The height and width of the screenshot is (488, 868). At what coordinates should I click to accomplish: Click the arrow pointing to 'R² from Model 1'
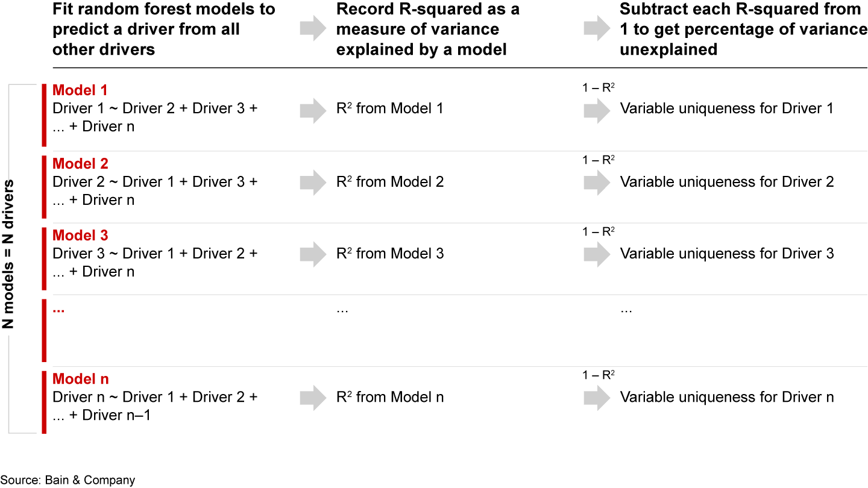click(x=313, y=110)
